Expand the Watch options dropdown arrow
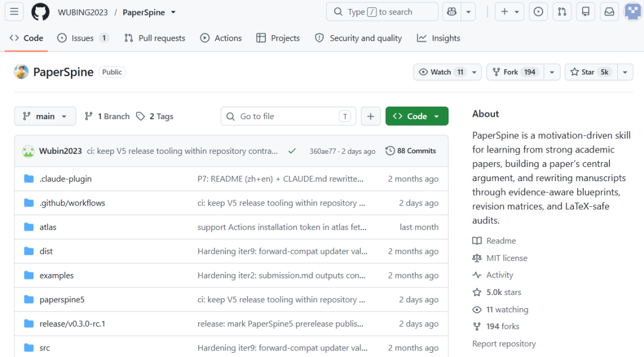This screenshot has height=357, width=644. coord(475,72)
